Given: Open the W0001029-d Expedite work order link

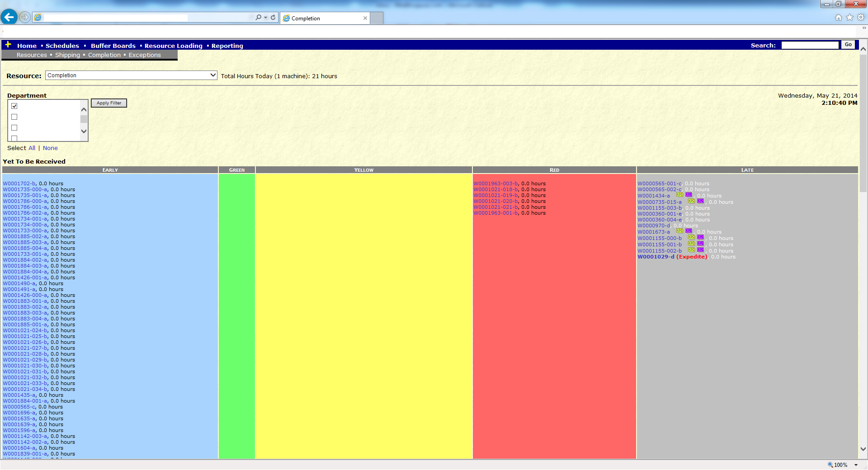Looking at the screenshot, I should tap(656, 257).
